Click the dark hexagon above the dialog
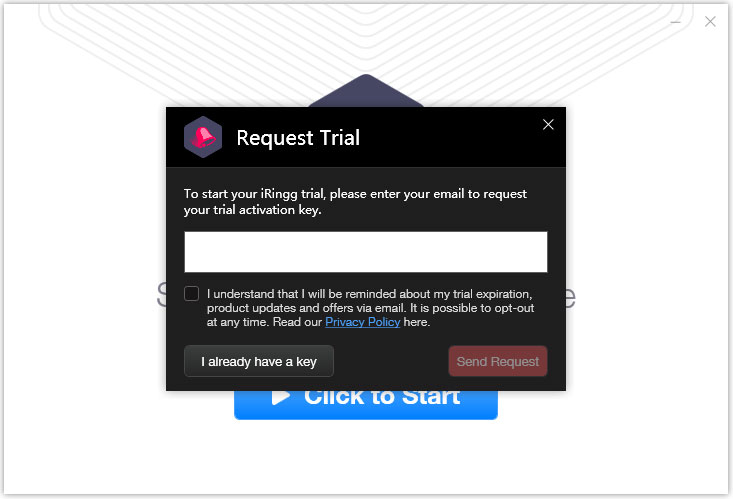Image resolution: width=733 pixels, height=499 pixels. click(x=366, y=91)
